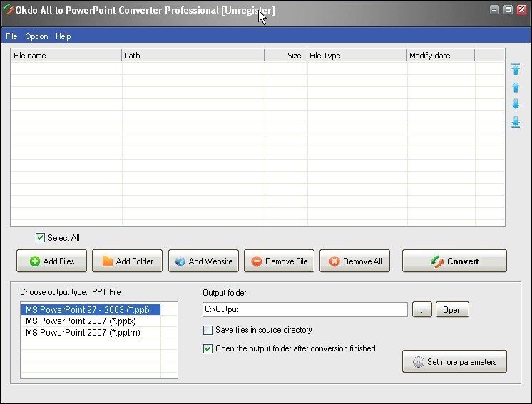
Task: Open the File menu
Action: [11, 36]
